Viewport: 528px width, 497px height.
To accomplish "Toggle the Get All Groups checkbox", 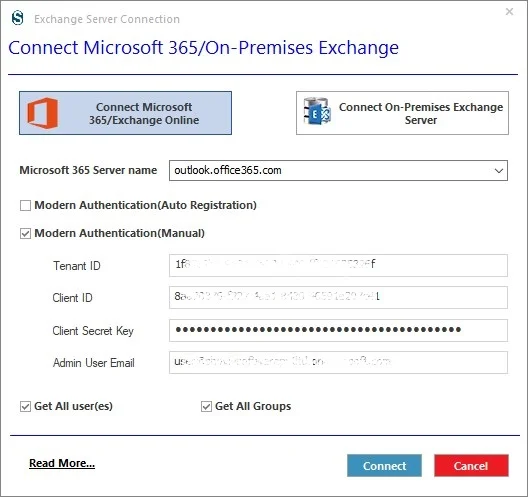I will pyautogui.click(x=206, y=406).
